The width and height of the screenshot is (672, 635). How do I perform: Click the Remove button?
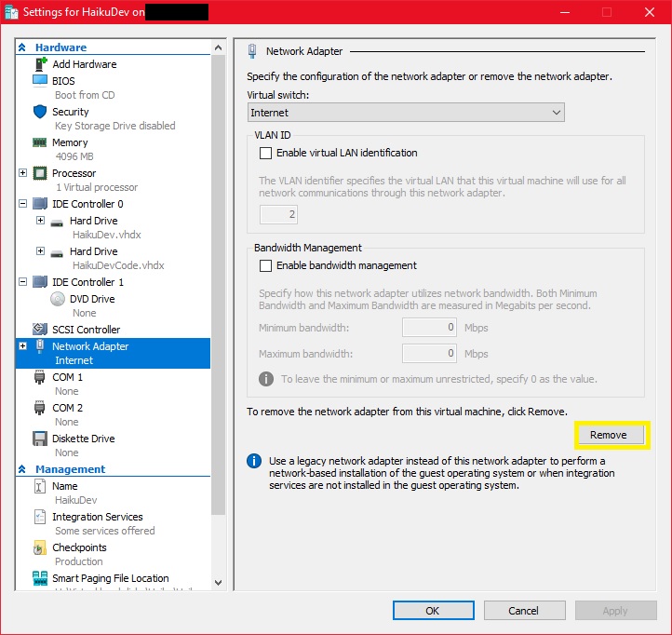[x=608, y=435]
